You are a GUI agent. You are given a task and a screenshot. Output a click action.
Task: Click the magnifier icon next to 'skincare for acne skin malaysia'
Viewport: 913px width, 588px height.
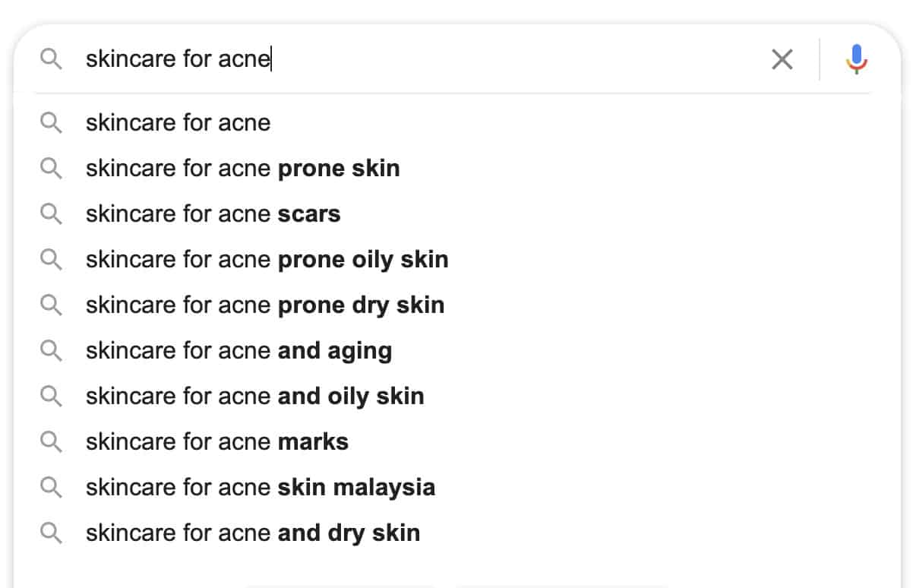(51, 487)
